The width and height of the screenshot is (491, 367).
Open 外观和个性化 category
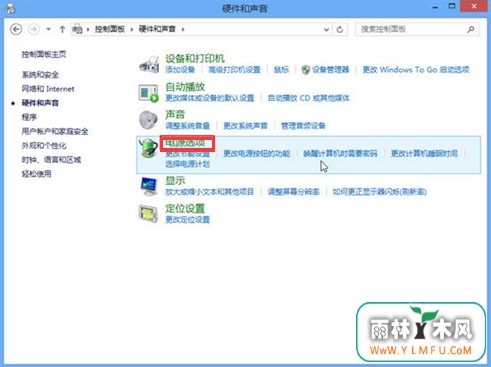point(44,145)
